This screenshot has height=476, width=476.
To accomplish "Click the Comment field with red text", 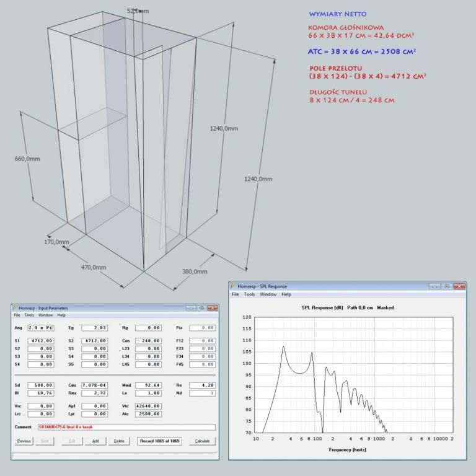I will 126,427.
